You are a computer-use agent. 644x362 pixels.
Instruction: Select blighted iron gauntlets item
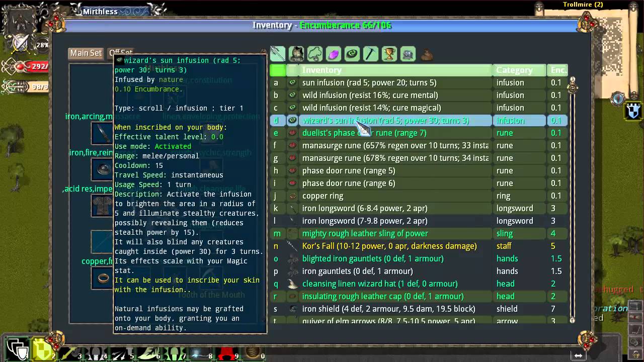click(x=419, y=258)
